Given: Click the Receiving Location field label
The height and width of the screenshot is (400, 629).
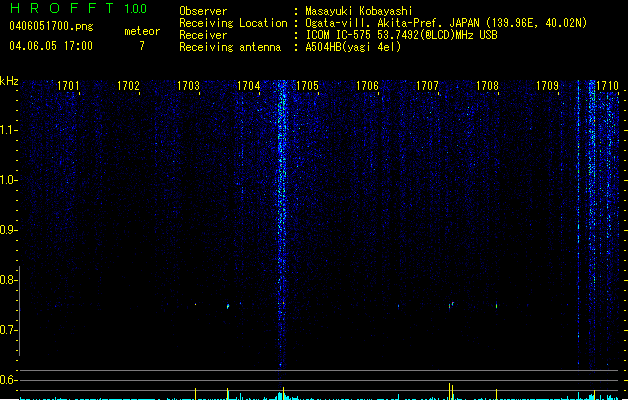Looking at the screenshot, I should [x=233, y=23].
